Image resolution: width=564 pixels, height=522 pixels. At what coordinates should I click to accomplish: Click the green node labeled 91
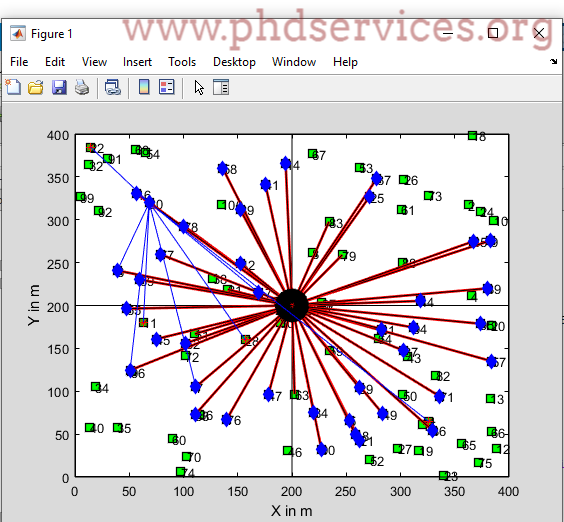click(108, 158)
